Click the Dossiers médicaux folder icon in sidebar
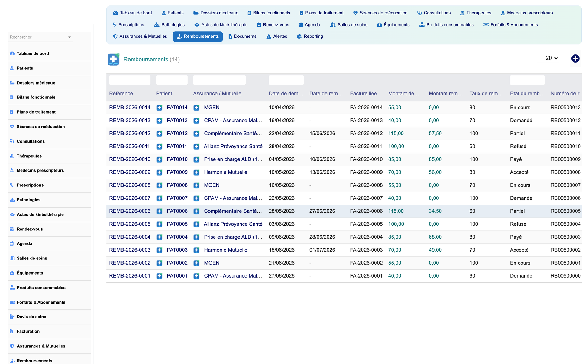The image size is (588, 364). coord(12,83)
